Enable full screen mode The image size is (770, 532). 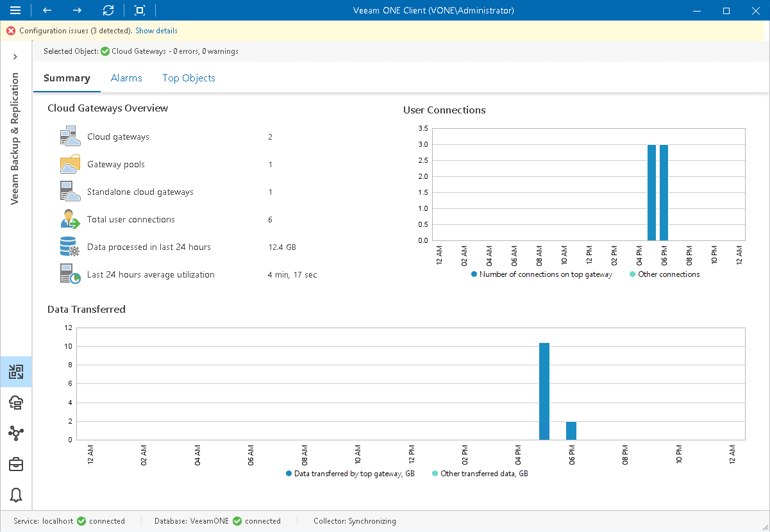pyautogui.click(x=138, y=10)
